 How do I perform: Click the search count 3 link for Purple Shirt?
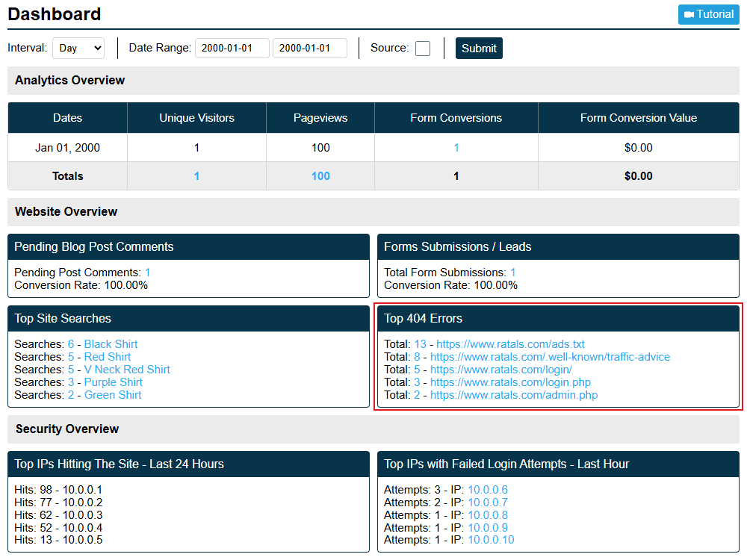[x=71, y=382]
